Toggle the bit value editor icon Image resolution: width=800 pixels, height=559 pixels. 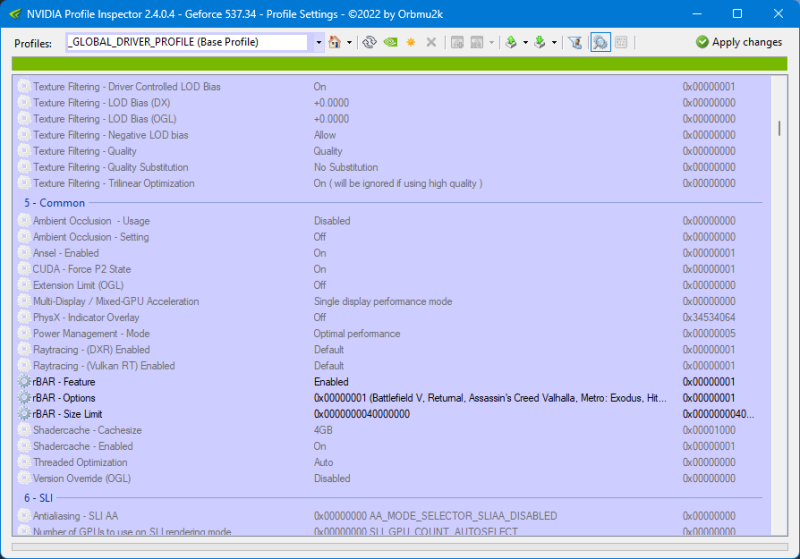coord(621,42)
